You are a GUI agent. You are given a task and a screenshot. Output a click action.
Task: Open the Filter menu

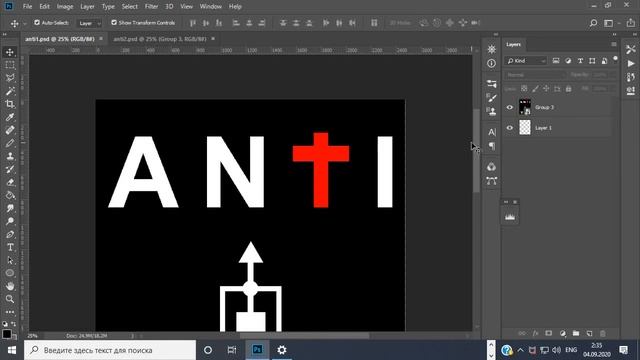[151, 7]
